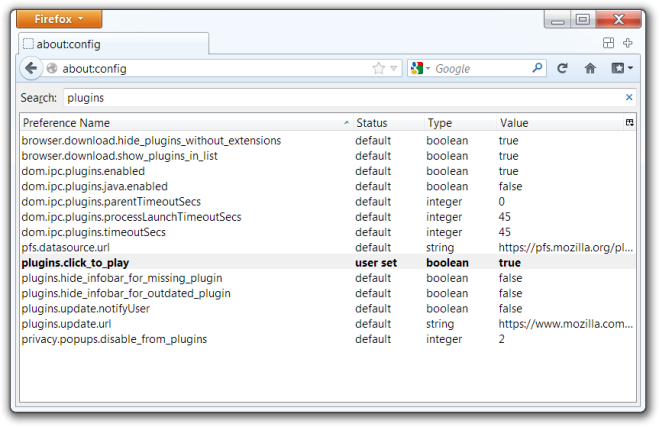Click the 'user set' status cell
This screenshot has height=427, width=660.
376,263
